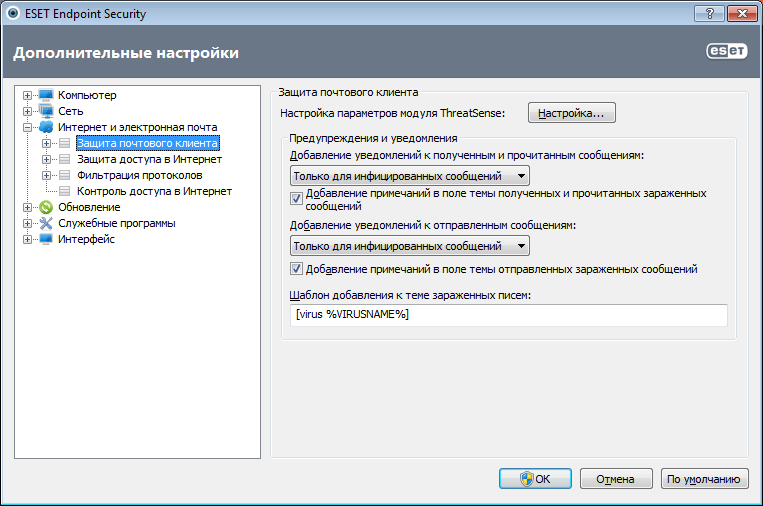This screenshot has width=763, height=506.
Task: Click the Отмена cancel button
Action: point(616,479)
